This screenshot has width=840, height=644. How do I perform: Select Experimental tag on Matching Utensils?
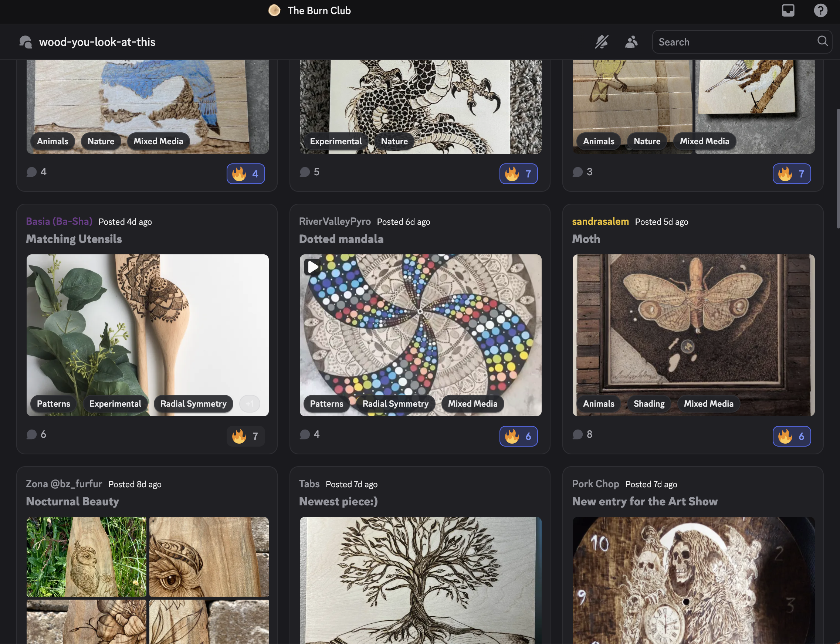click(x=115, y=404)
